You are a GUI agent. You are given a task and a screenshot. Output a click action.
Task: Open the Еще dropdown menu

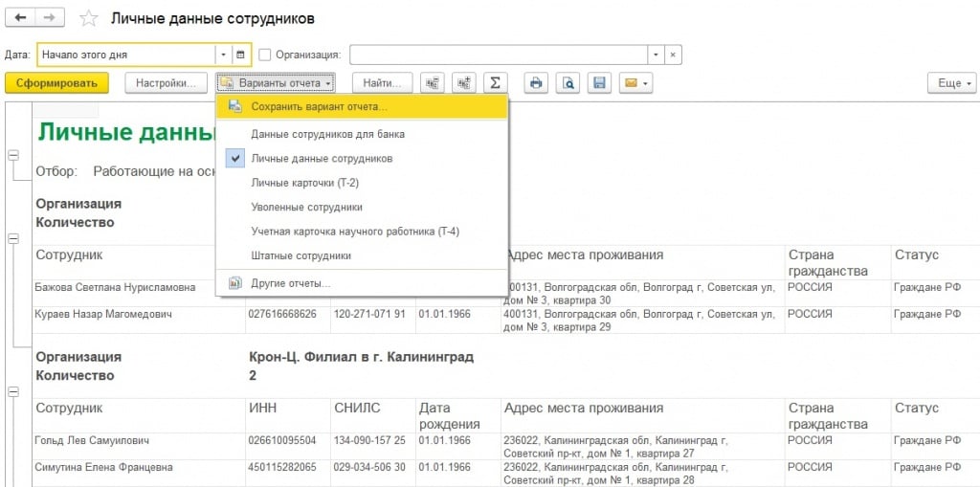pyautogui.click(x=950, y=83)
